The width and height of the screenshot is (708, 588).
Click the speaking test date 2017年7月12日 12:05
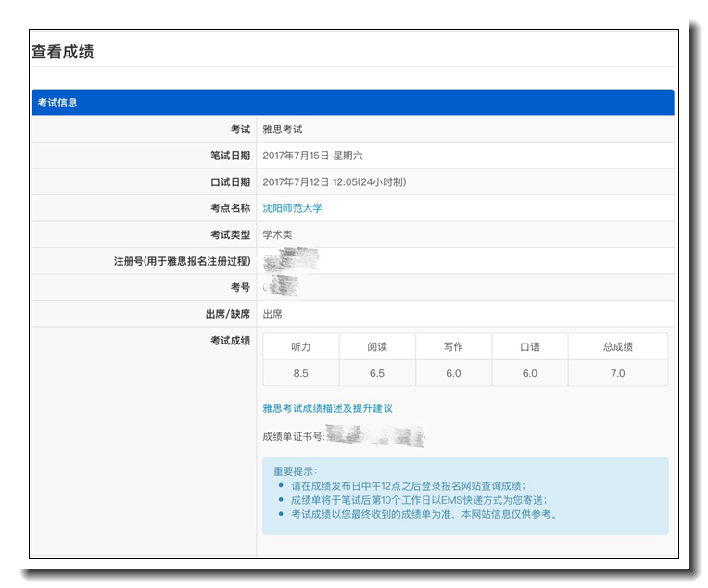(x=334, y=182)
